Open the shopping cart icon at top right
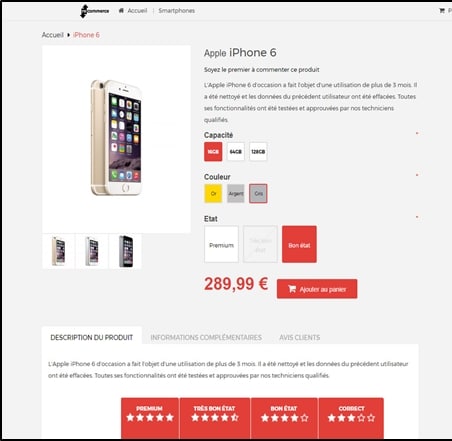 (442, 11)
